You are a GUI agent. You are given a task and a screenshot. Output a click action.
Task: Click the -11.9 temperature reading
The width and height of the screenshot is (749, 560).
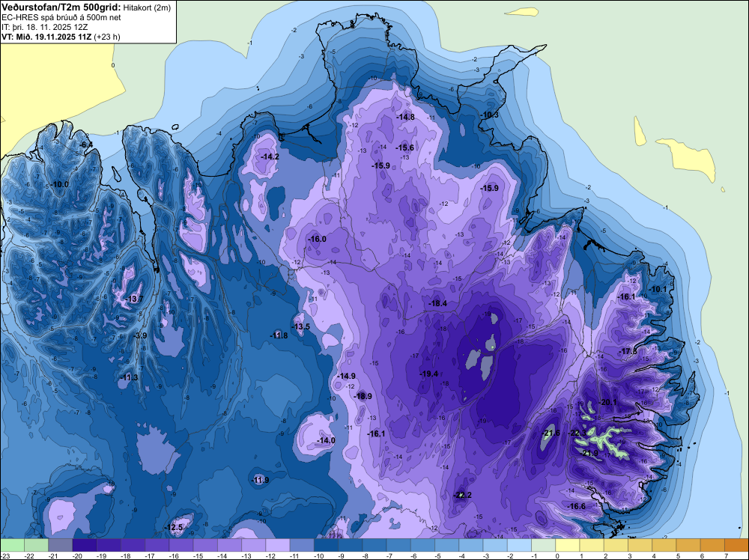(261, 481)
